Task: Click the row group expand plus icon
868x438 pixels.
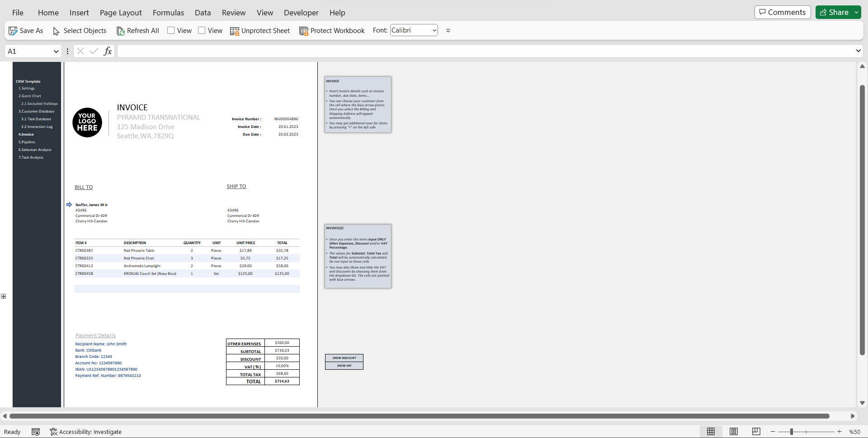Action: click(4, 297)
